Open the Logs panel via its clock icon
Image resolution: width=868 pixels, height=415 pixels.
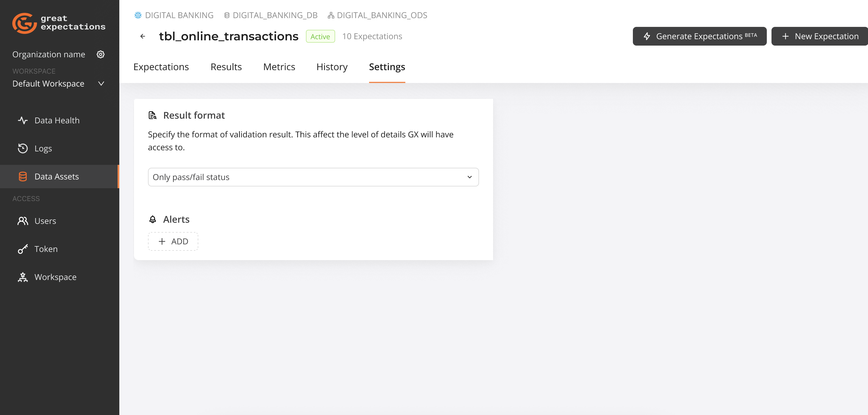(x=22, y=148)
